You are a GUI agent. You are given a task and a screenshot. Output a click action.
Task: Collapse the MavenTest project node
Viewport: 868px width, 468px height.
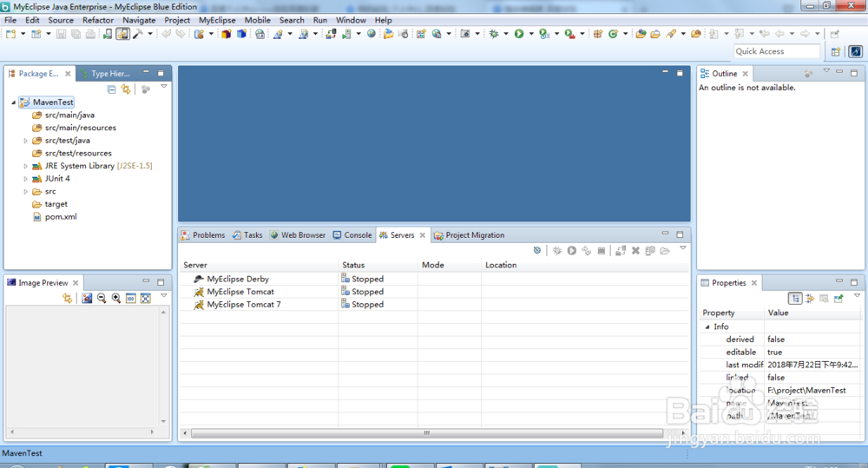click(x=13, y=102)
